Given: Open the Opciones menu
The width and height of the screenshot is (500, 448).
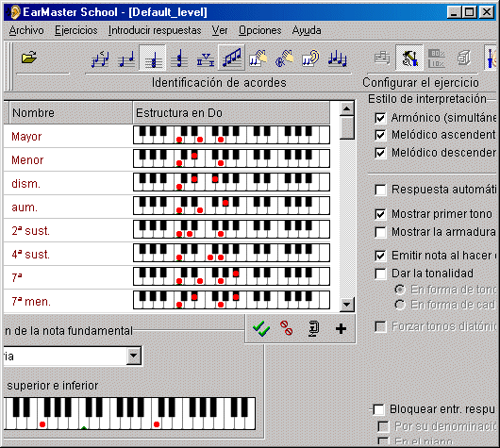Looking at the screenshot, I should coord(259,30).
